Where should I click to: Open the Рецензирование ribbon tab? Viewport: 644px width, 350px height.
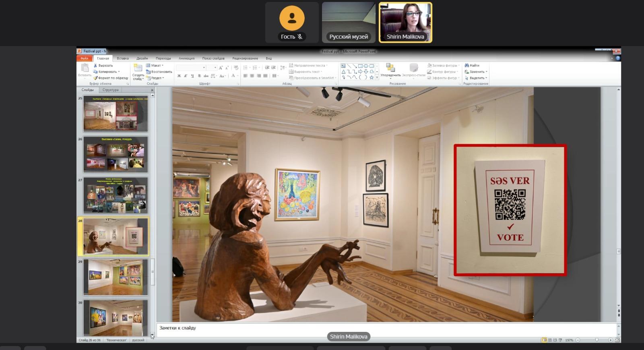[245, 58]
